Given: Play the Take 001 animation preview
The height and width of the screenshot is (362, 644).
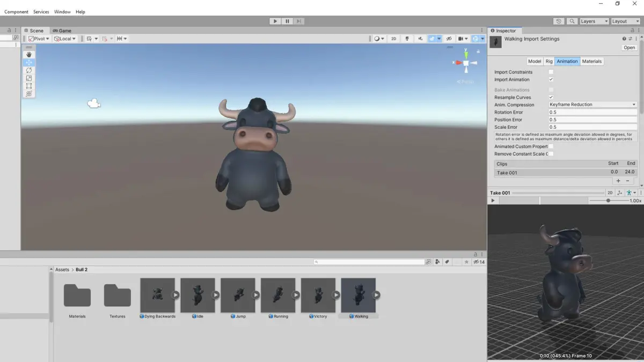Looking at the screenshot, I should tap(493, 201).
